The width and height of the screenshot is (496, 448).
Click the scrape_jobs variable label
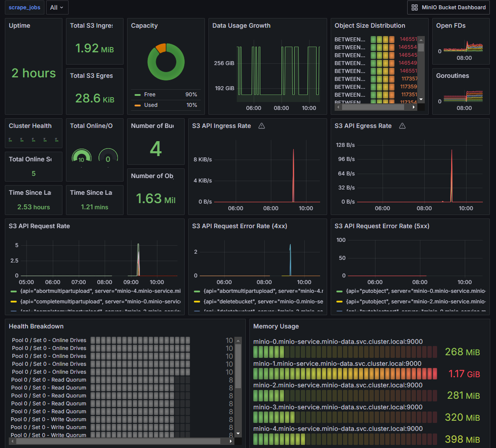[24, 7]
